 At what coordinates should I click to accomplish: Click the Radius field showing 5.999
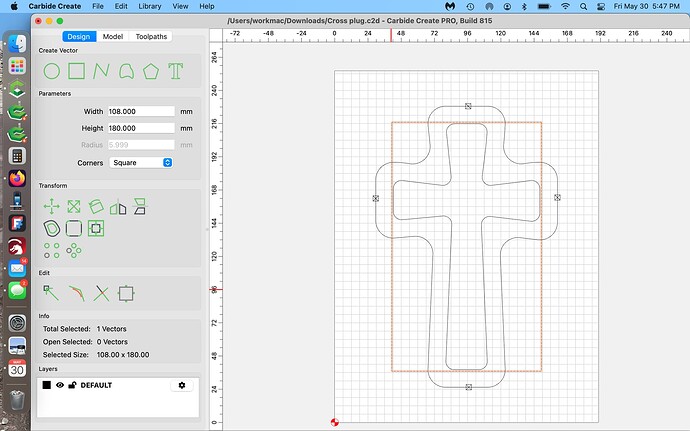tap(141, 145)
